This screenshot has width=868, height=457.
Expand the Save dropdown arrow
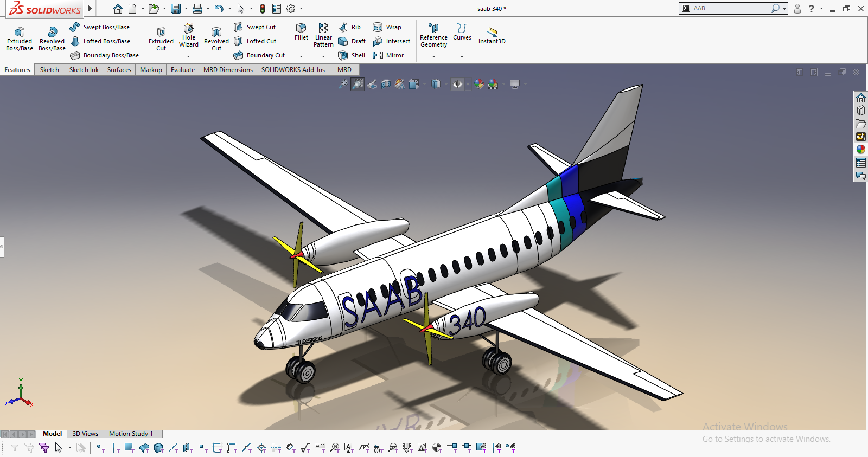tap(186, 9)
